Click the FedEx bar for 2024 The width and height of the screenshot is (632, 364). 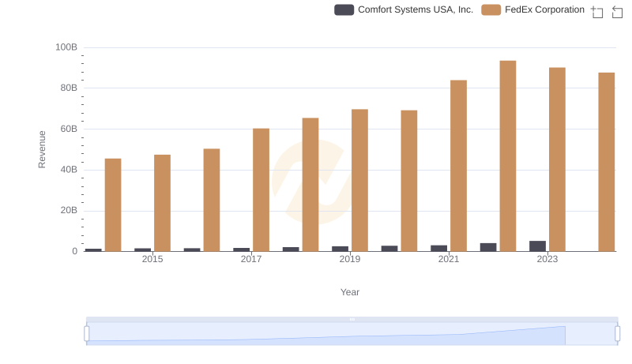coord(607,162)
